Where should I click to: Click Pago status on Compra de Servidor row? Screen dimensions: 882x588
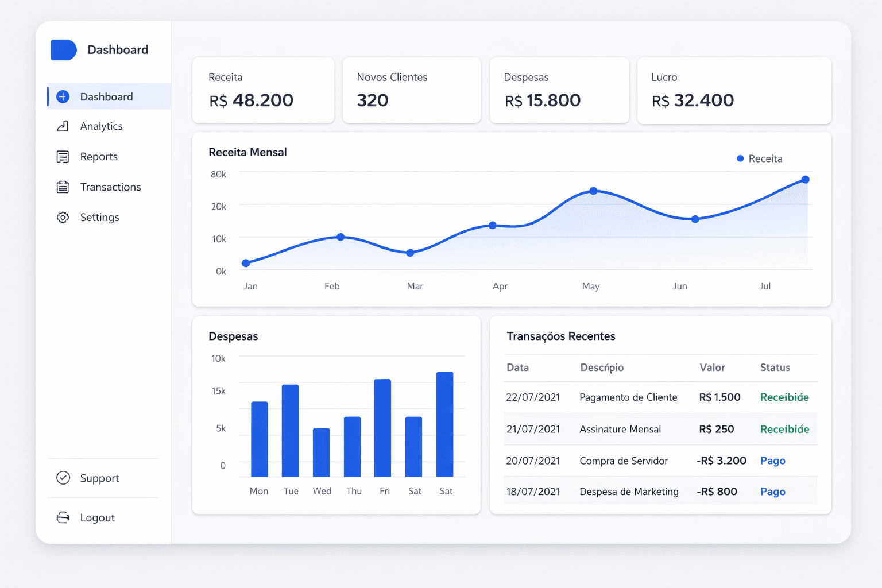point(772,461)
